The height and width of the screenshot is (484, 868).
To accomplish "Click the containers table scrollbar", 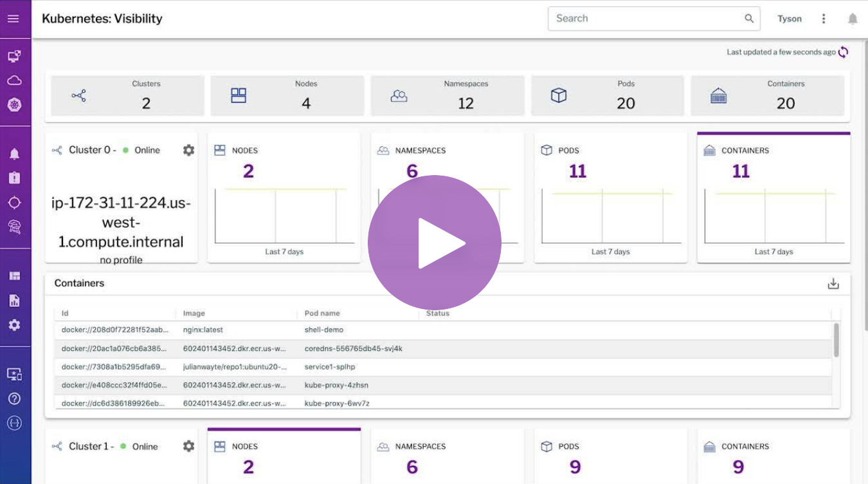I will 836,340.
